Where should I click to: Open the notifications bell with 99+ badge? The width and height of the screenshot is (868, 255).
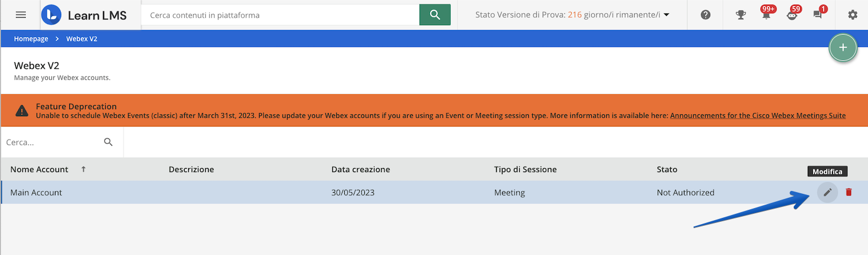point(767,15)
